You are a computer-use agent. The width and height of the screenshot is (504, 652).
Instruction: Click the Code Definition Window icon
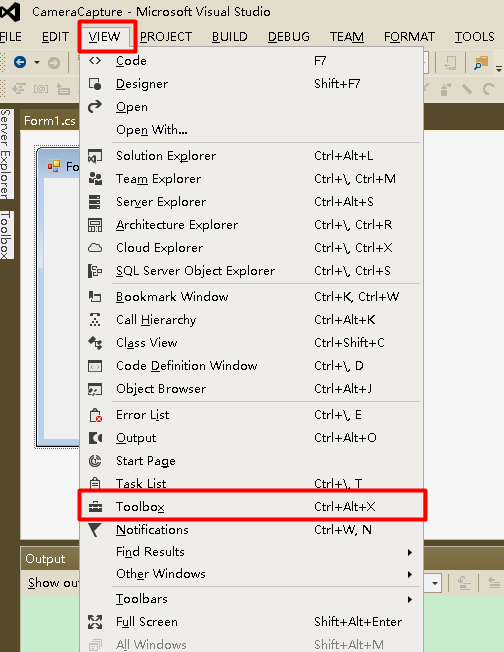point(95,366)
